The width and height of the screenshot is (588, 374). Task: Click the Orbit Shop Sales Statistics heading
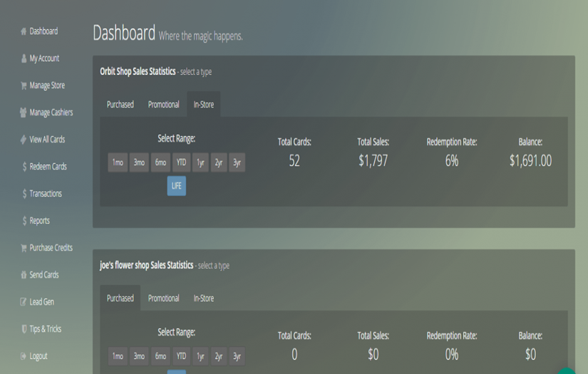[138, 71]
